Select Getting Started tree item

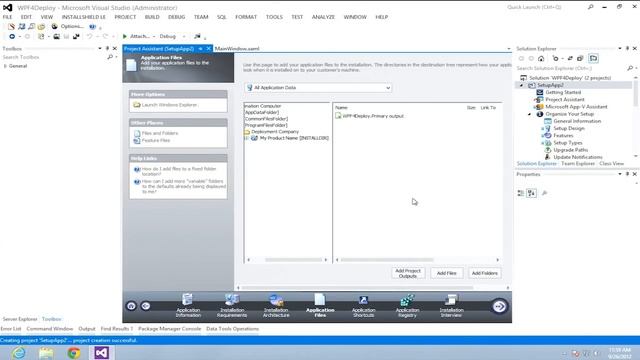point(563,93)
